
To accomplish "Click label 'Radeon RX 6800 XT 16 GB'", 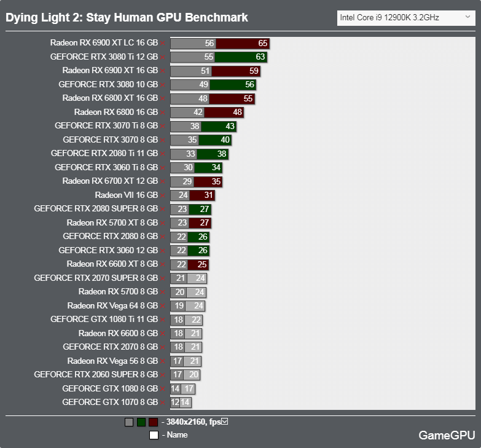I will point(110,98).
